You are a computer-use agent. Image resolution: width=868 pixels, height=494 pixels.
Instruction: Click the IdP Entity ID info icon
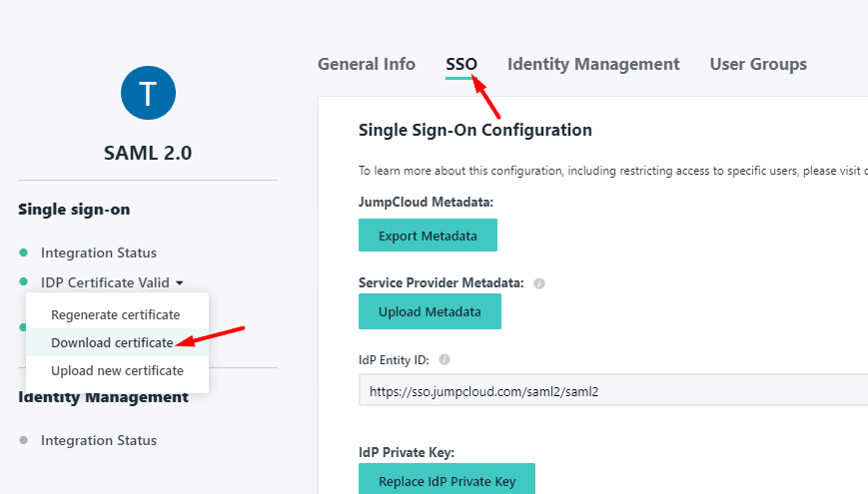point(443,360)
